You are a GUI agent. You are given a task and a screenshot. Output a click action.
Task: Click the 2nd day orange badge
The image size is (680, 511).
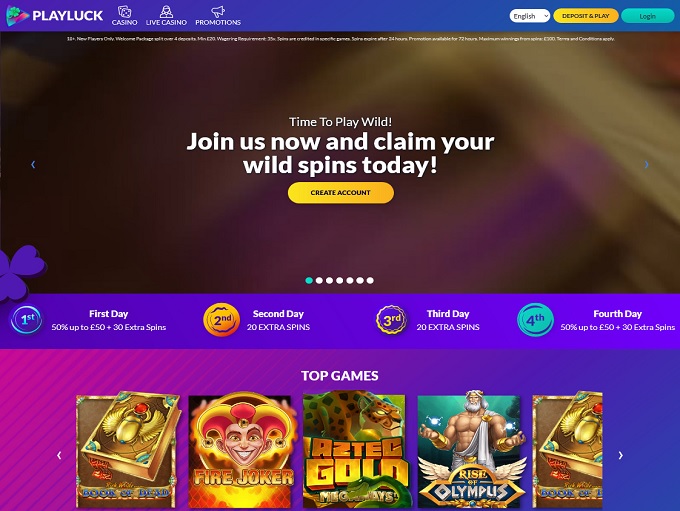[222, 320]
